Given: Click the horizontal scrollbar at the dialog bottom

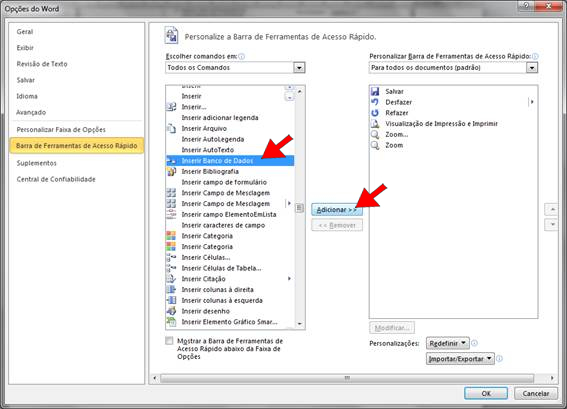Looking at the screenshot, I should tap(347, 378).
